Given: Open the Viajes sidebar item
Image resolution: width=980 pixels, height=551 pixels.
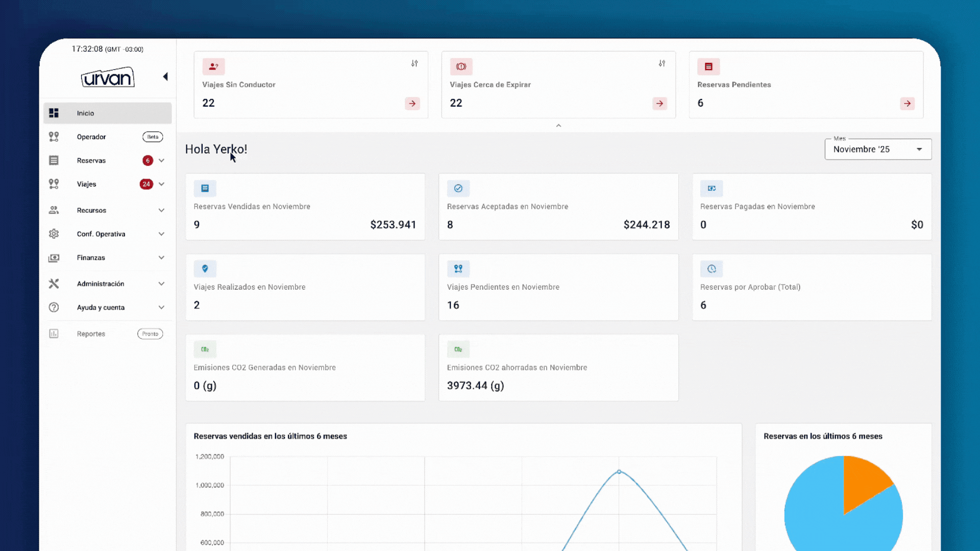Looking at the screenshot, I should (x=87, y=184).
